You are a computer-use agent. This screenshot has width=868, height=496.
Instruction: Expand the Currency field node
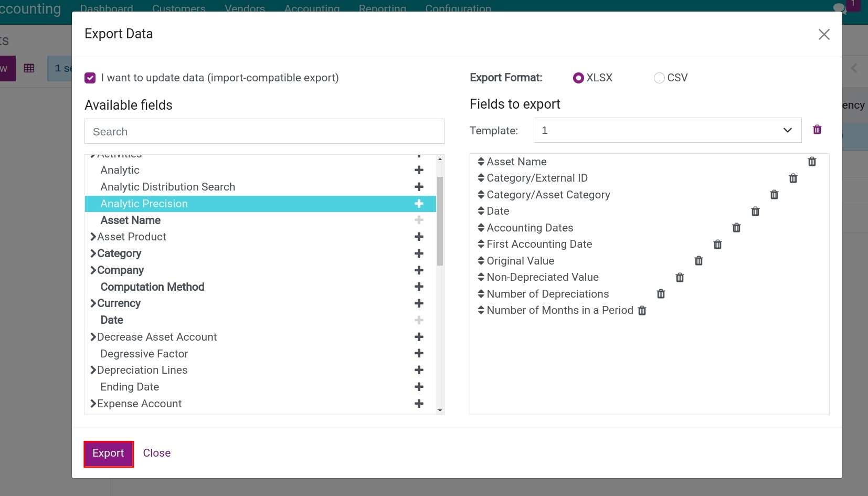pos(93,303)
